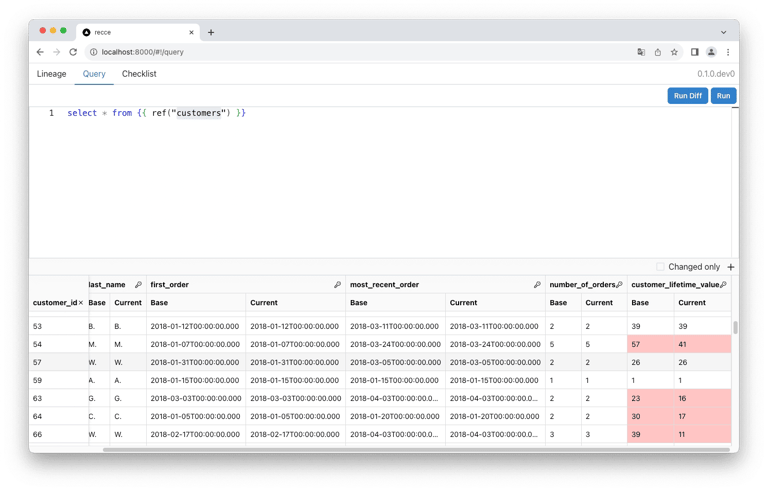Click base most_recent_order 2018-03-24 in row 54
This screenshot has width=768, height=491.
395,344
